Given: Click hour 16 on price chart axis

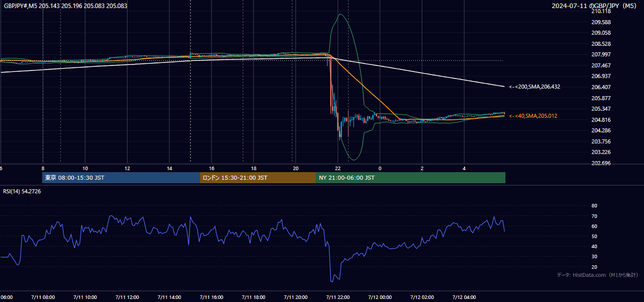Looking at the screenshot, I should pyautogui.click(x=212, y=168).
